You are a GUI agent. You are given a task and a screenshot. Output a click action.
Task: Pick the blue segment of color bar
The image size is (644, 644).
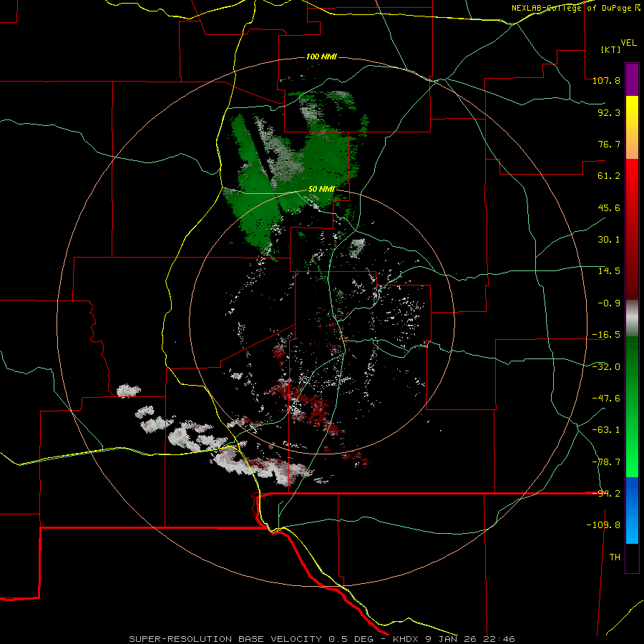click(632, 510)
